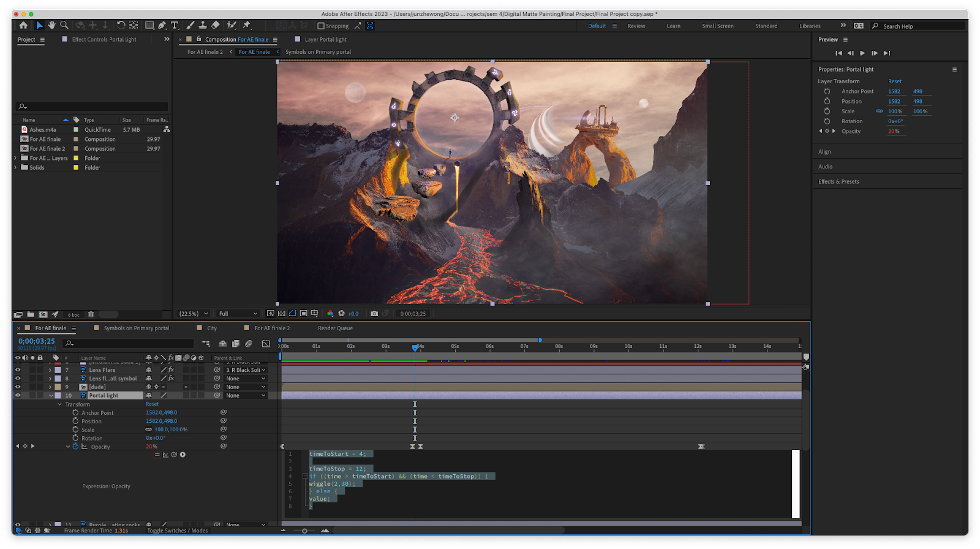Hide the Lens Flare layer
Image resolution: width=980 pixels, height=549 pixels.
tap(18, 370)
